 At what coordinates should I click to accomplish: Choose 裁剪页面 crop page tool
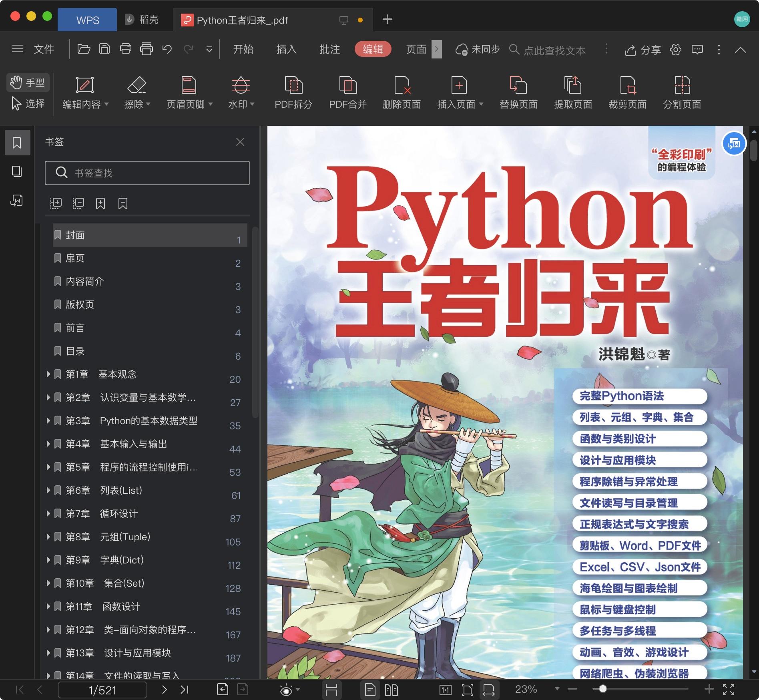(627, 93)
